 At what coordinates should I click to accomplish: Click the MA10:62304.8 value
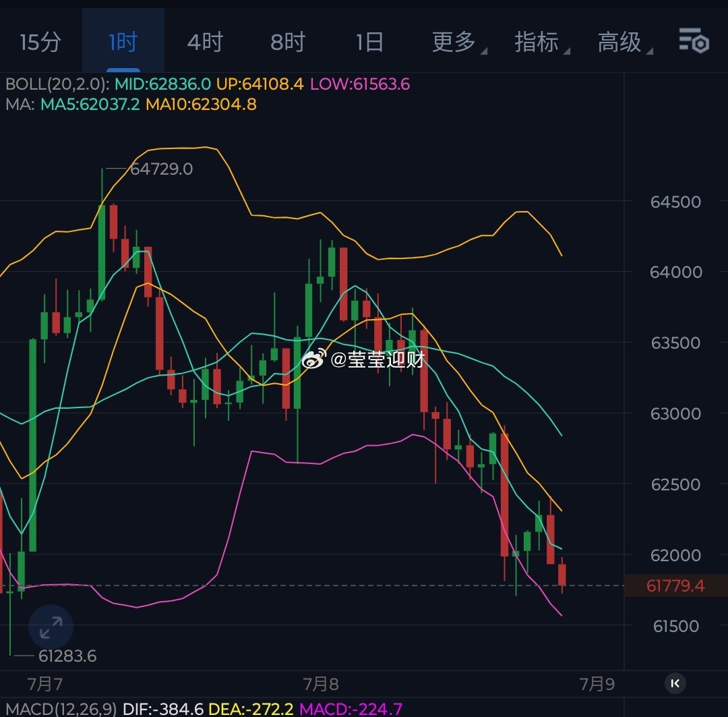201,104
